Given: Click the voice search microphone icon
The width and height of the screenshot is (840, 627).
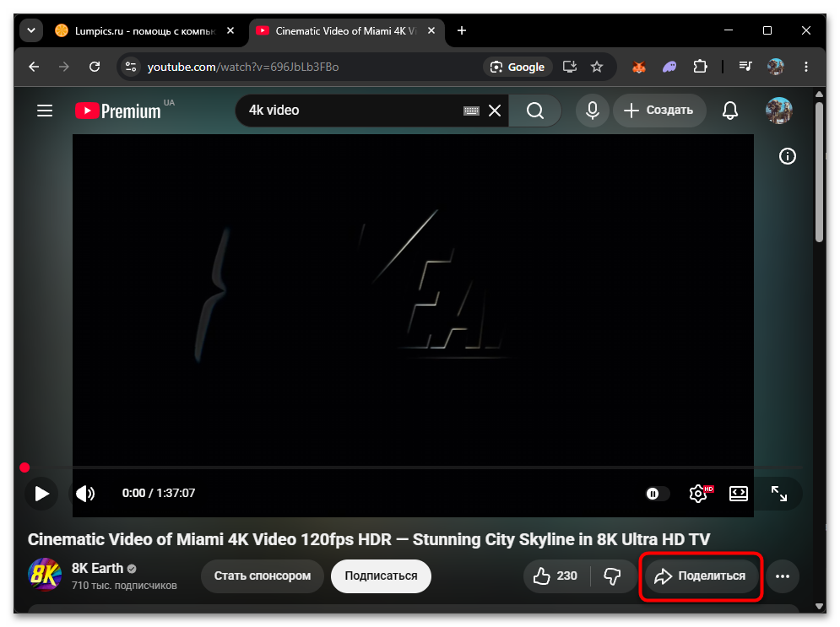Looking at the screenshot, I should [592, 111].
